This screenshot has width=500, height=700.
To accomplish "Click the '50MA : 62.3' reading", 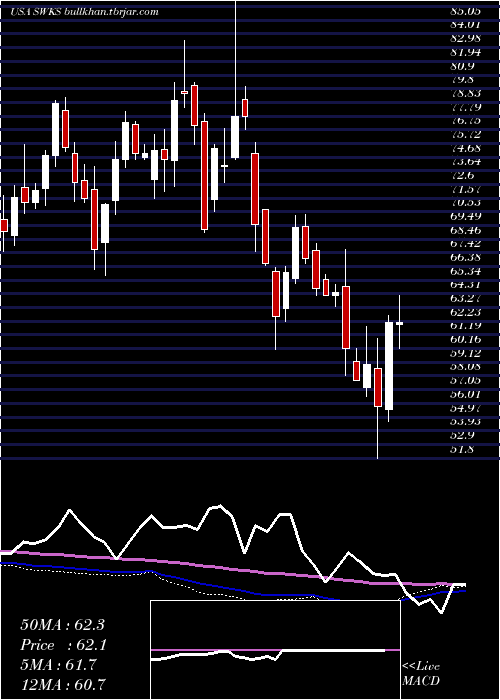I will 62,625.
